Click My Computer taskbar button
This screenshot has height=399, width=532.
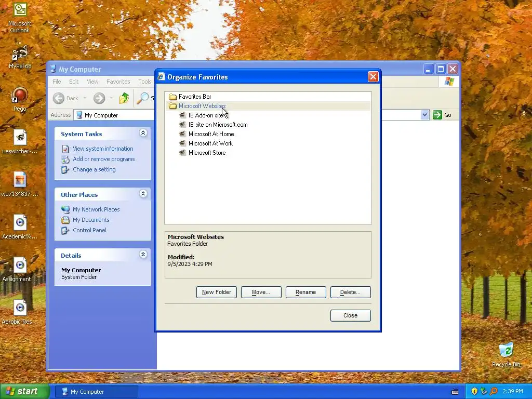point(97,392)
